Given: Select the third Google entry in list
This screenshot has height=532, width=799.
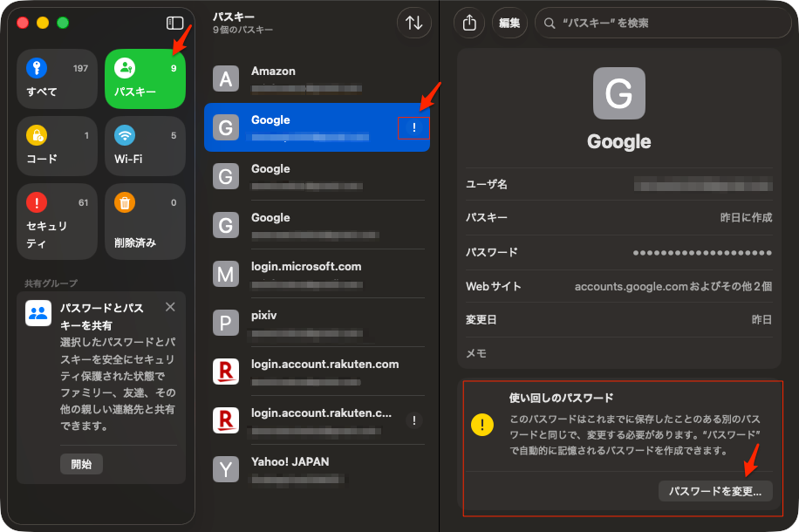Looking at the screenshot, I should pyautogui.click(x=317, y=225).
